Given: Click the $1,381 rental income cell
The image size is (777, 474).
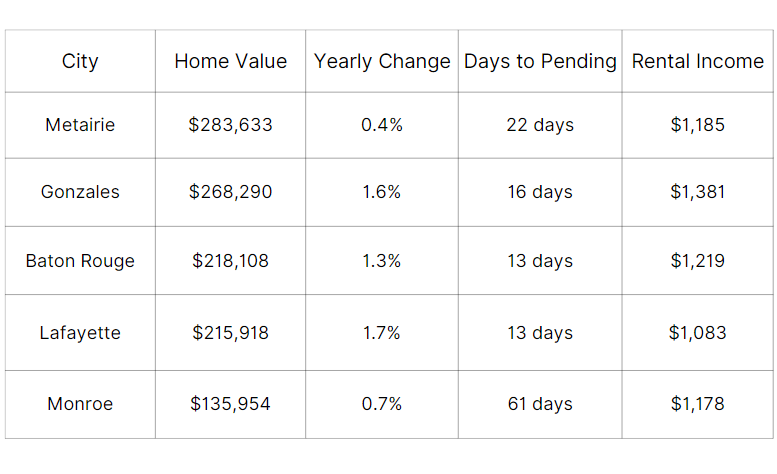Looking at the screenshot, I should [697, 192].
